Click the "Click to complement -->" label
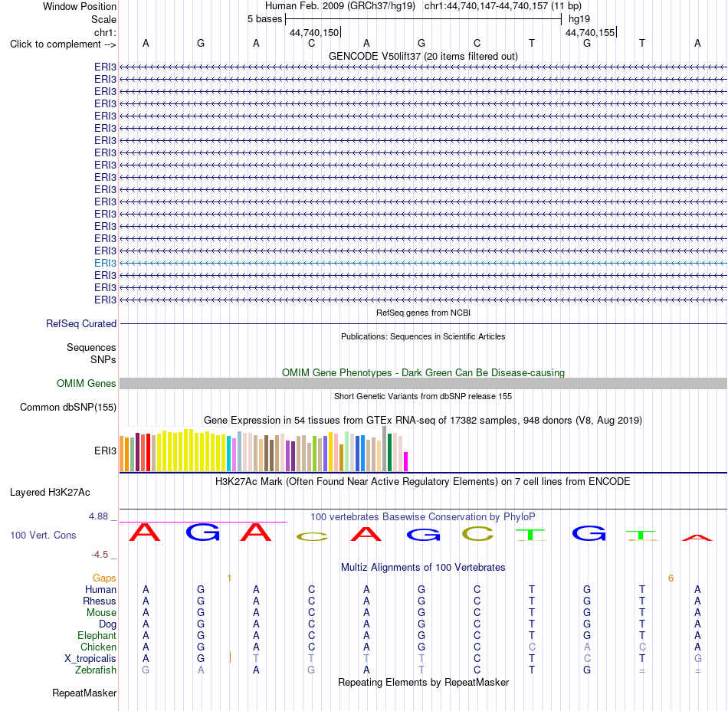 tap(63, 44)
